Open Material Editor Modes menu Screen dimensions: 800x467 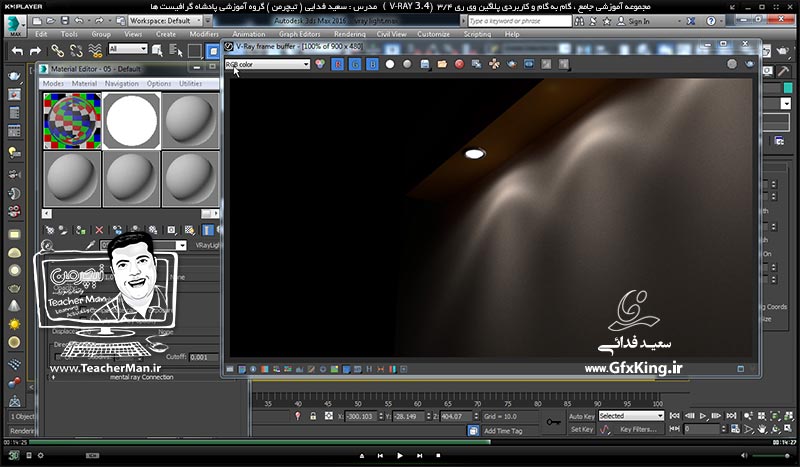point(53,83)
